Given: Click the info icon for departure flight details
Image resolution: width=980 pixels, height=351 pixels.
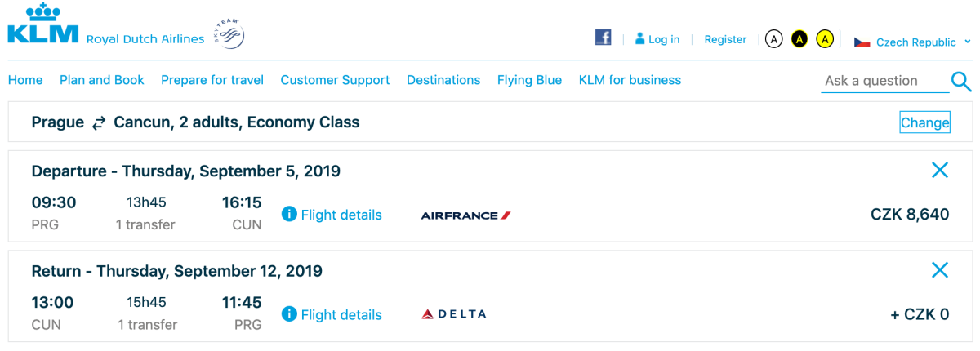Looking at the screenshot, I should click(x=288, y=215).
